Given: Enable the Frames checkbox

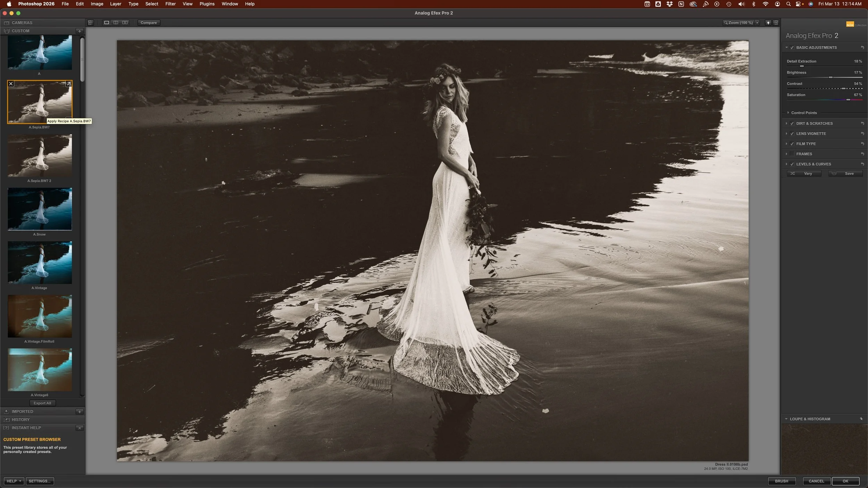Looking at the screenshot, I should (x=792, y=153).
